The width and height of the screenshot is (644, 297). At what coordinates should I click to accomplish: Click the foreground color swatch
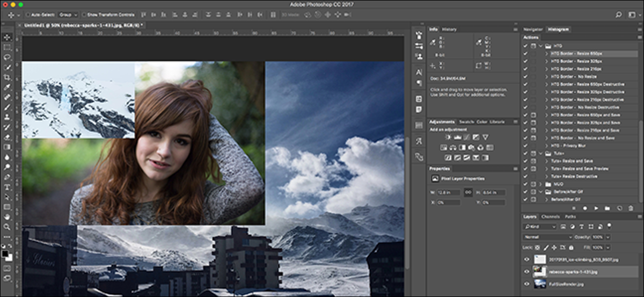(x=5, y=252)
